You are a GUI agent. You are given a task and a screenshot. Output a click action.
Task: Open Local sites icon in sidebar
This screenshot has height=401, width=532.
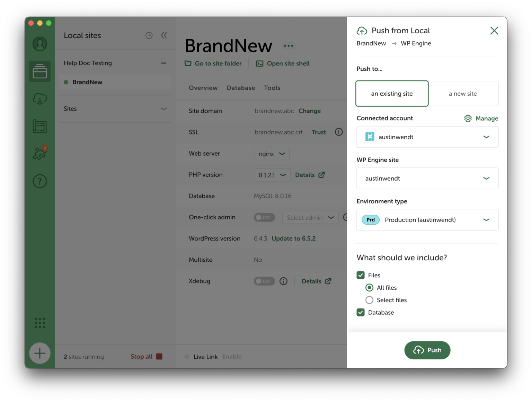click(40, 71)
